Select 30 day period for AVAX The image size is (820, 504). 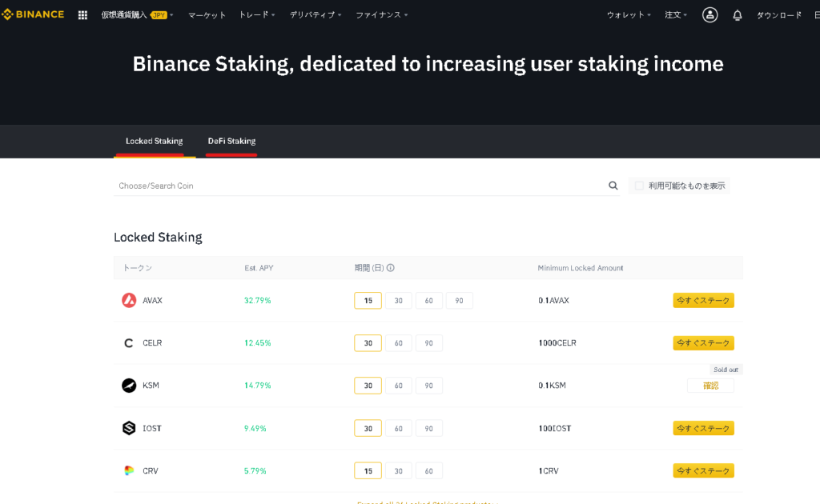[399, 300]
